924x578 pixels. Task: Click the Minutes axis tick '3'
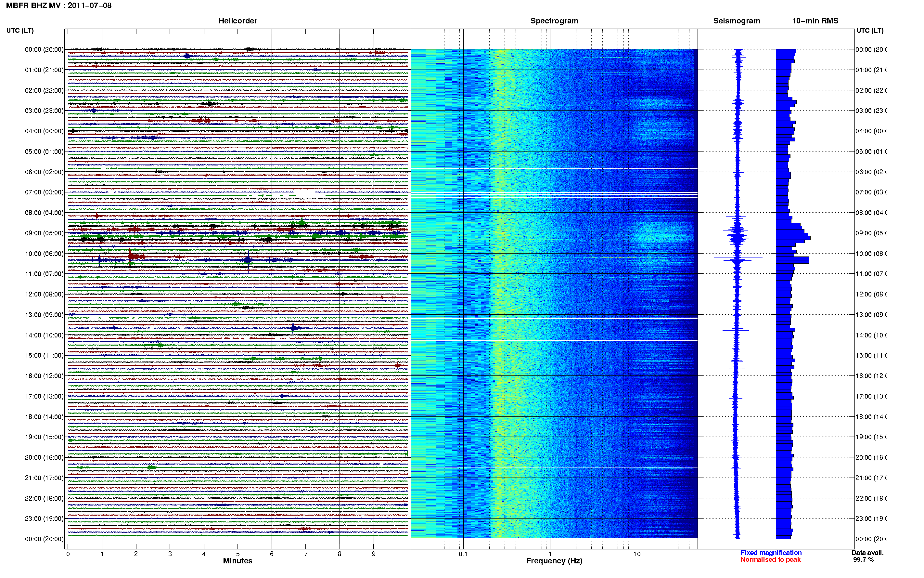coord(170,554)
